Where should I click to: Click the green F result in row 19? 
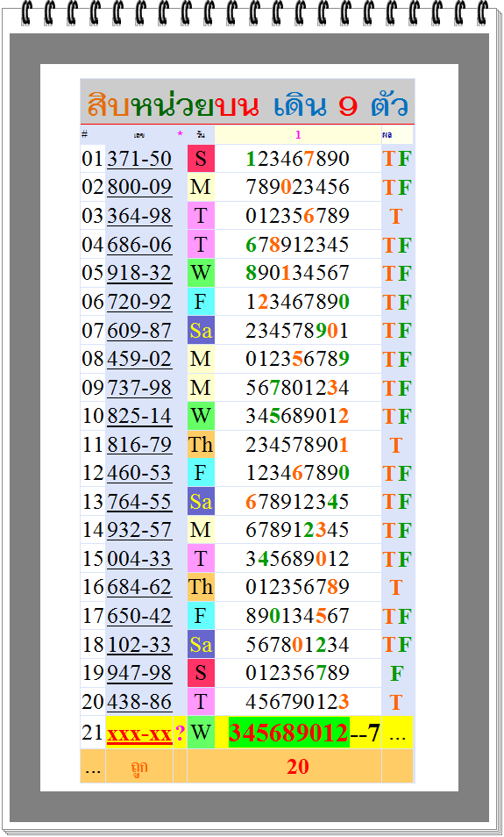(x=396, y=673)
